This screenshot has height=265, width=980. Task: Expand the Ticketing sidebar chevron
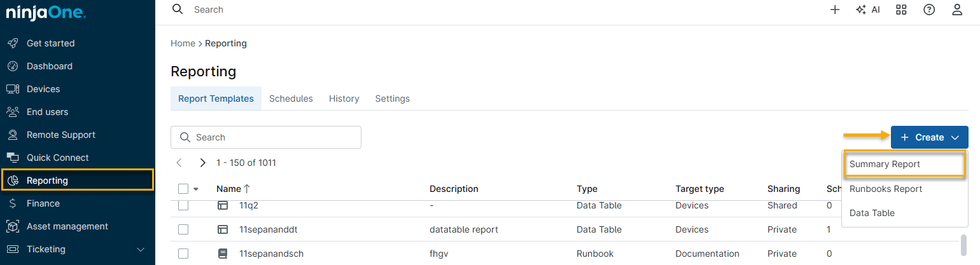coord(141,249)
